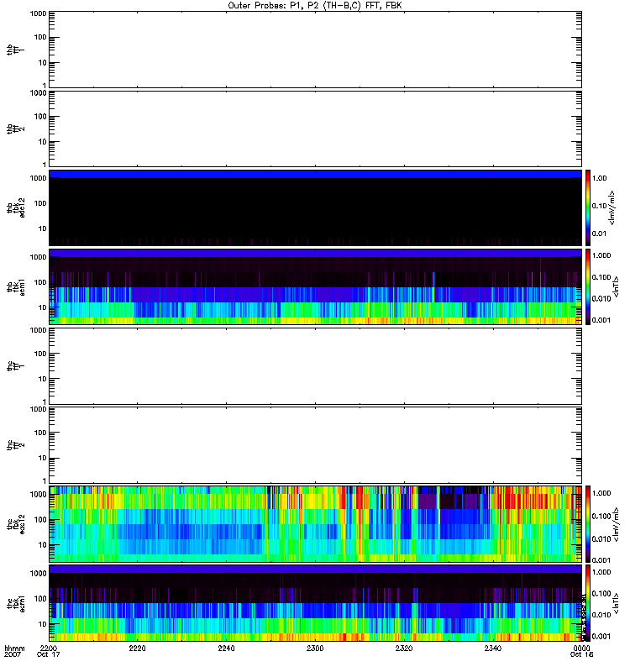Select the thc fbk edc12 spectrogram panel
The image size is (630, 672).
[x=315, y=523]
